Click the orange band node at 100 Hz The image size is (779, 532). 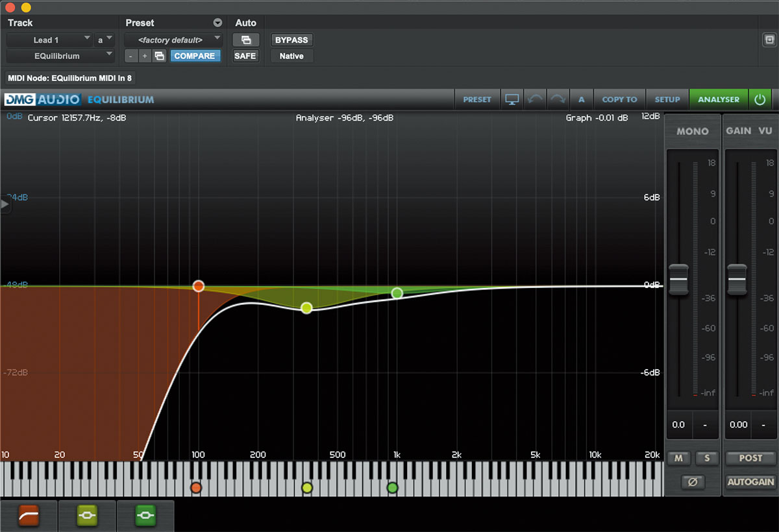pyautogui.click(x=199, y=286)
